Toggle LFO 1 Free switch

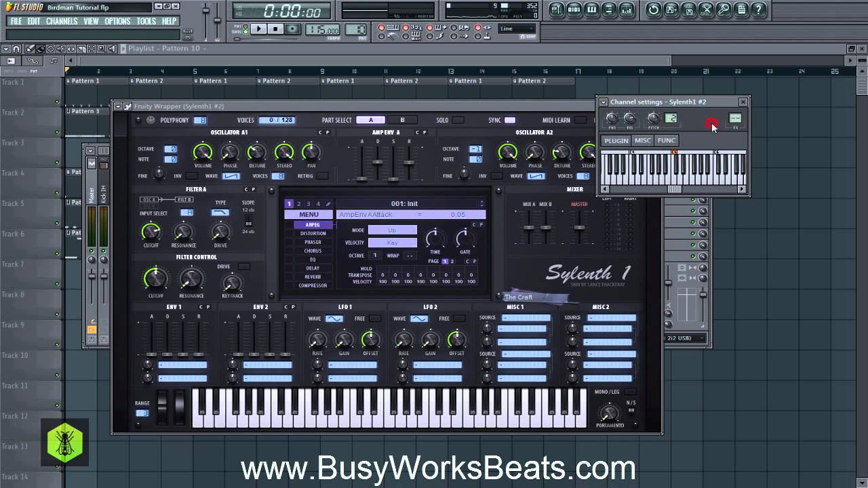(374, 319)
